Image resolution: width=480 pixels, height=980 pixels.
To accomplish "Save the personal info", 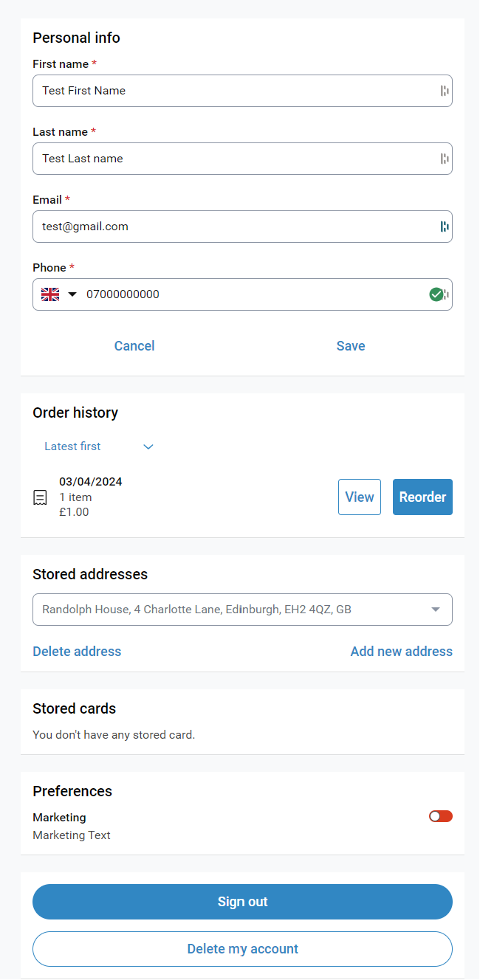I will (351, 346).
